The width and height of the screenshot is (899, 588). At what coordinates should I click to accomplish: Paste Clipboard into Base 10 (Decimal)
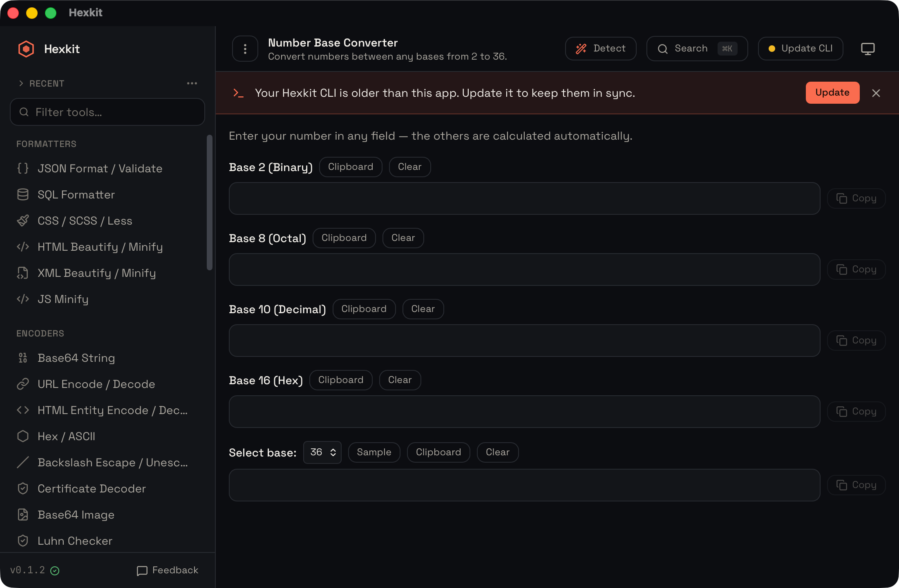click(x=364, y=309)
